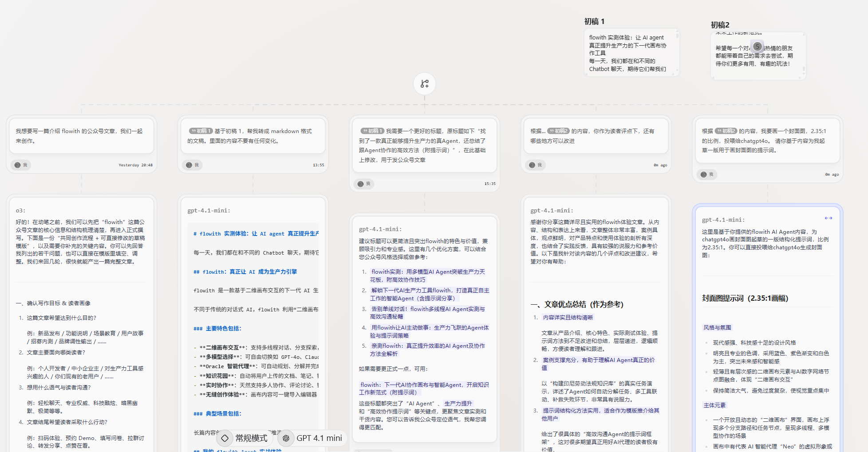The image size is (868, 452).
Task: Click the highlighted 内容详实且结构清晰 point
Action: (568, 317)
